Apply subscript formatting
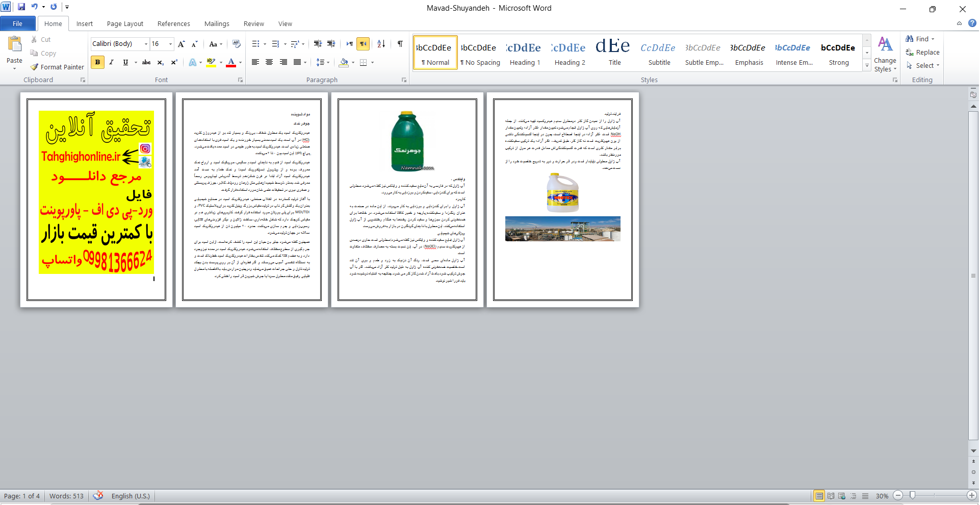This screenshot has width=980, height=505. click(x=160, y=62)
